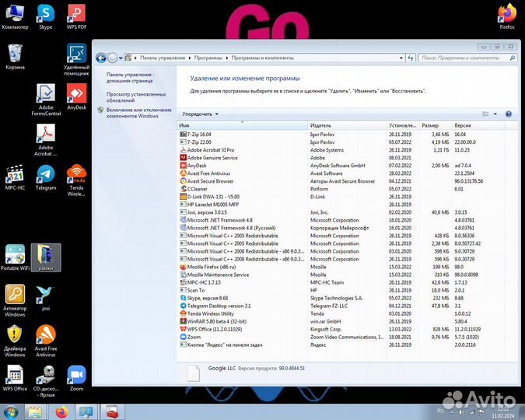The height and width of the screenshot is (420, 525).
Task: Sort list by Издатель column header
Action: [347, 125]
